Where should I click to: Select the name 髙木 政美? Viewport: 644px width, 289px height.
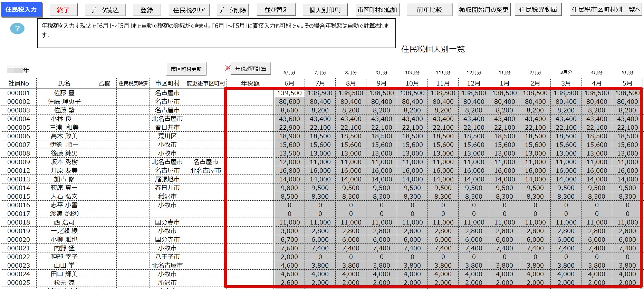[x=64, y=136]
